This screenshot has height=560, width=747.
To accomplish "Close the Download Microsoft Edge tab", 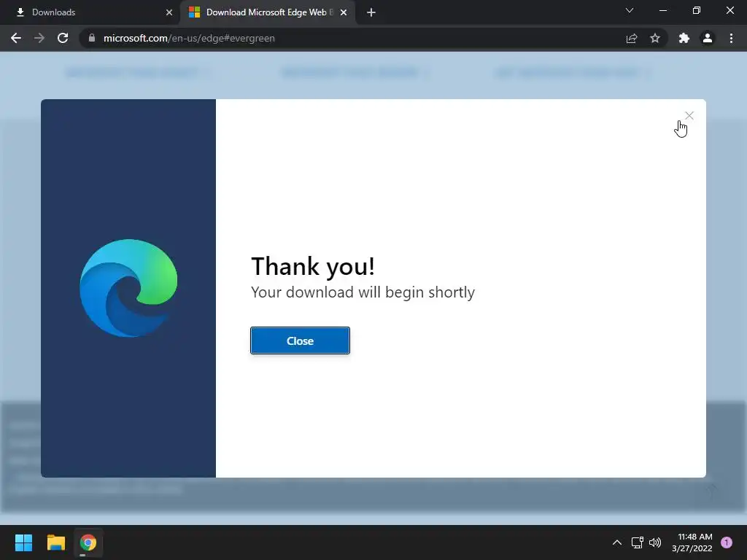I will click(x=344, y=12).
